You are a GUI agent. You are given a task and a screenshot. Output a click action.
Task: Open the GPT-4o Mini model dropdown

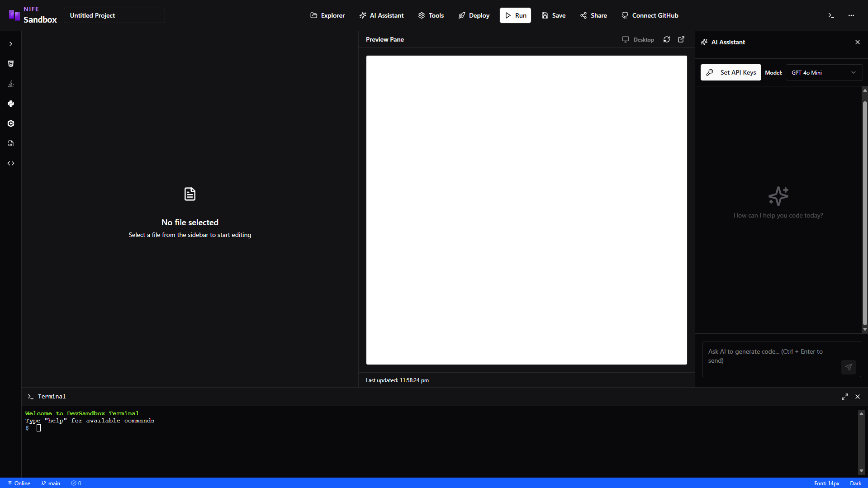(x=824, y=72)
